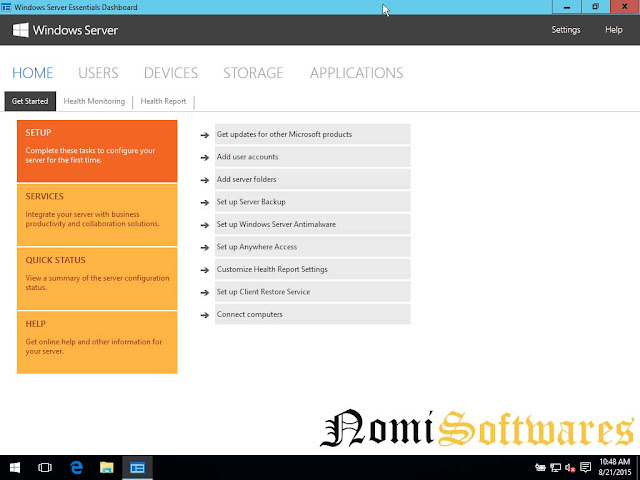The image size is (640, 480).
Task: Choose the Add user accounts task
Action: [313, 157]
